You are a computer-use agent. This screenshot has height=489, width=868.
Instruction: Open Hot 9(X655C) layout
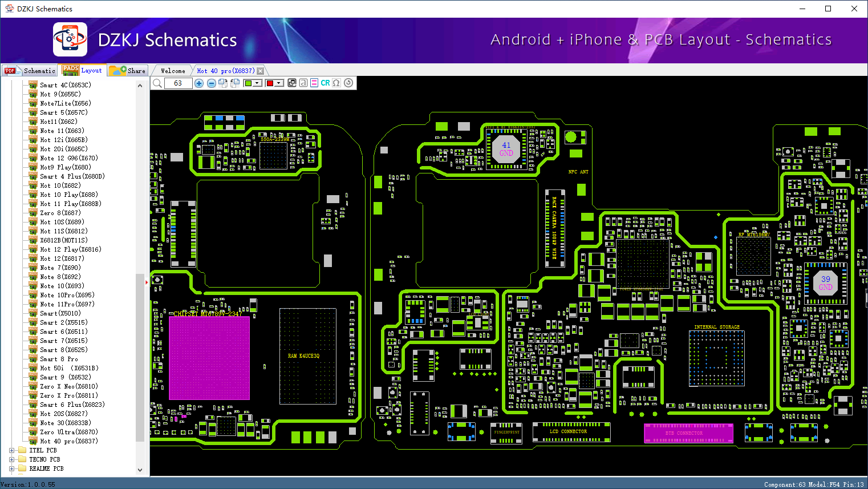point(60,94)
